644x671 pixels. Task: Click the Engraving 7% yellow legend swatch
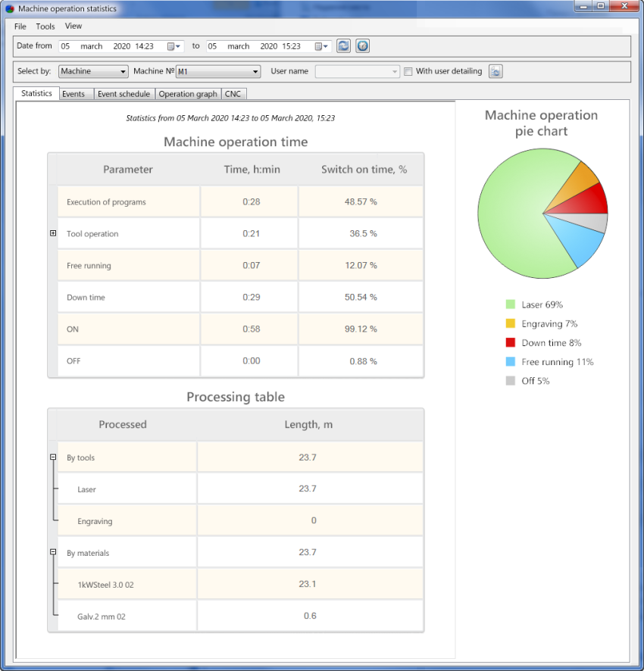(511, 323)
